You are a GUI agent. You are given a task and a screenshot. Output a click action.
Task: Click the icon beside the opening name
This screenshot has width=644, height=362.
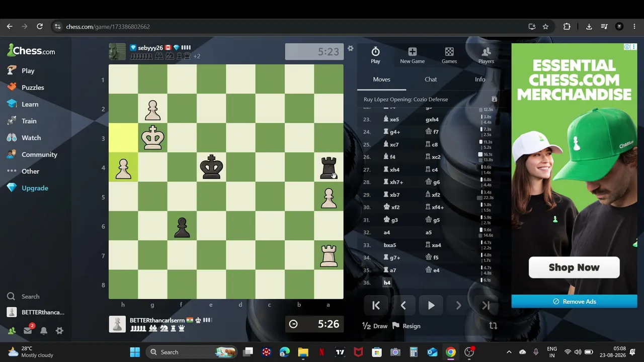pos(494,100)
